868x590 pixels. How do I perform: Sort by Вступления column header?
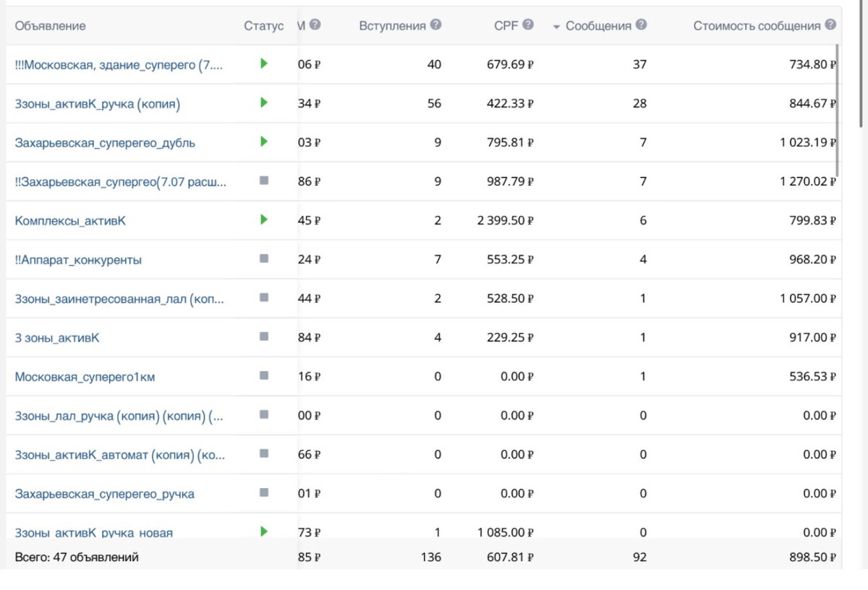(x=393, y=26)
